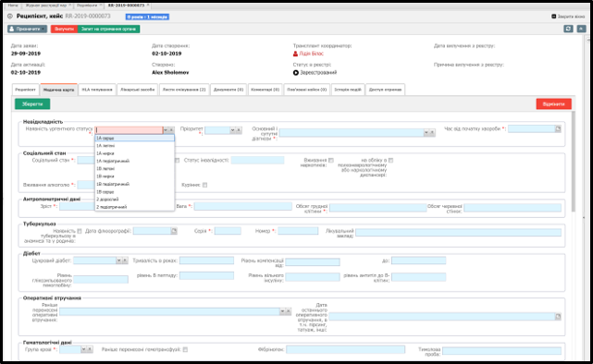593x364 pixels.
Task: Click the red Відмінити button
Action: 553,103
